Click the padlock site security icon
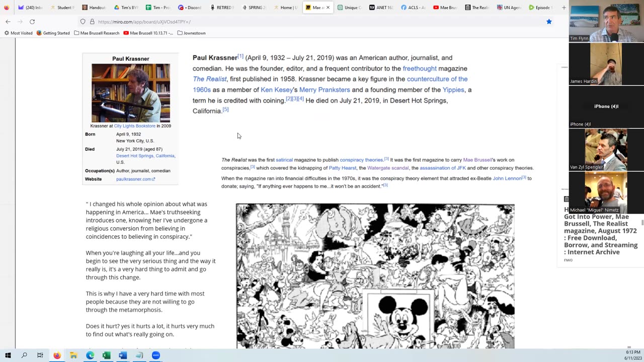Viewport: 644px width, 362px height. tap(92, 22)
